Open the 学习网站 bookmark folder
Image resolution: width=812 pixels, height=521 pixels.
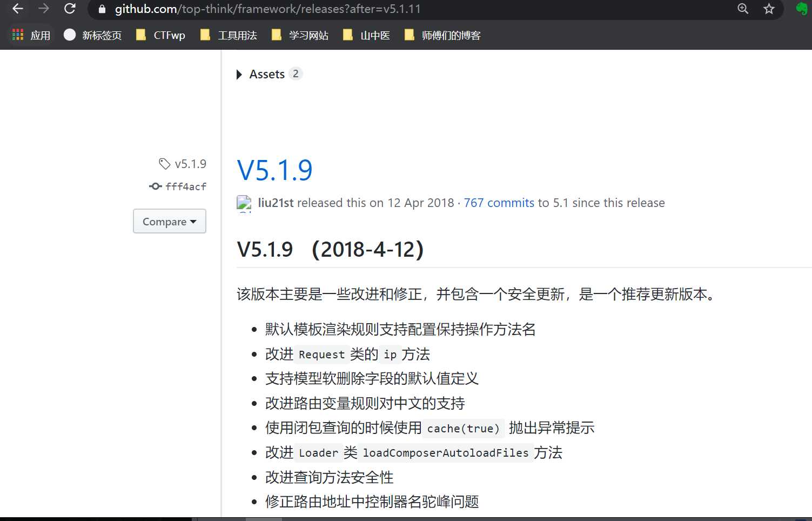pyautogui.click(x=299, y=35)
